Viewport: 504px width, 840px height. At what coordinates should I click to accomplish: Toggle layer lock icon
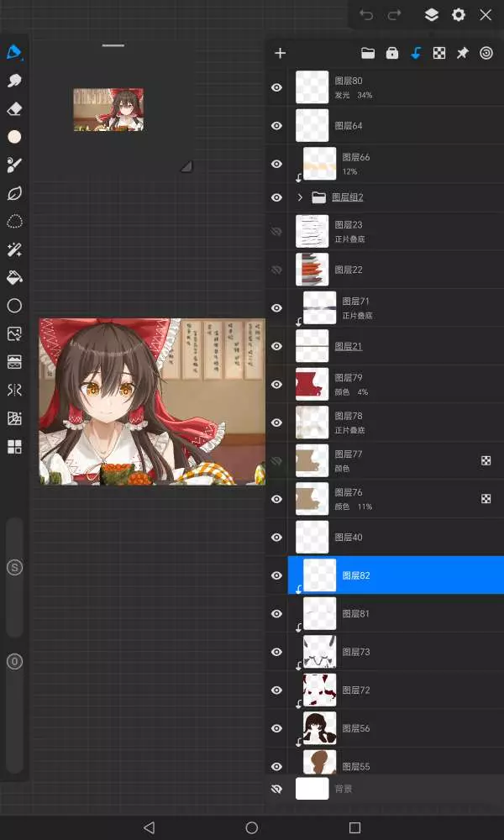[392, 53]
